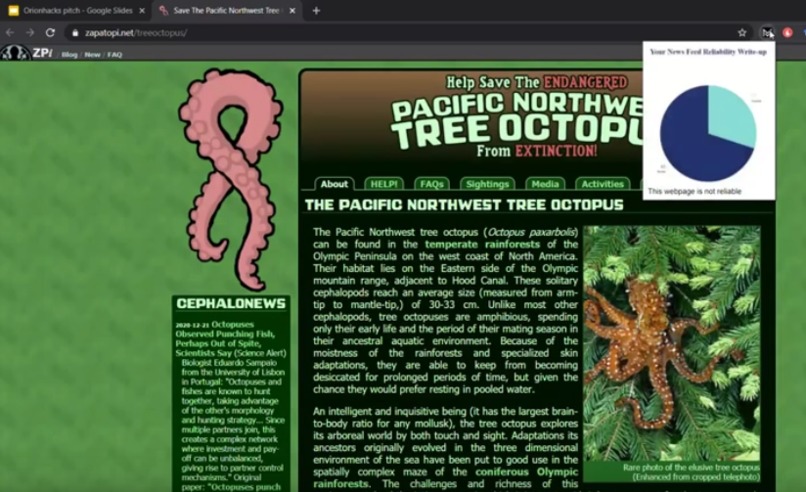Open the red extension icon in toolbar
This screenshot has height=492, width=806.
(787, 32)
